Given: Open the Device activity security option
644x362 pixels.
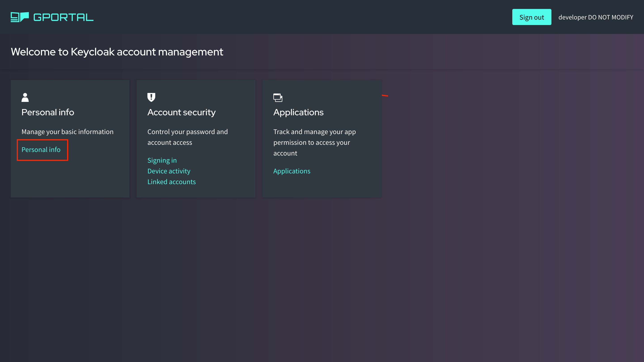Looking at the screenshot, I should click(x=169, y=171).
